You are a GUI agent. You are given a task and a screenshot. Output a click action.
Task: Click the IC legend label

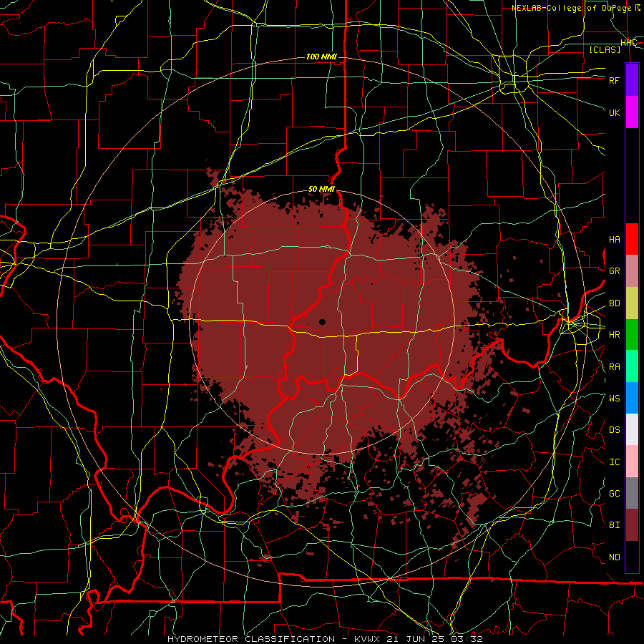615,462
